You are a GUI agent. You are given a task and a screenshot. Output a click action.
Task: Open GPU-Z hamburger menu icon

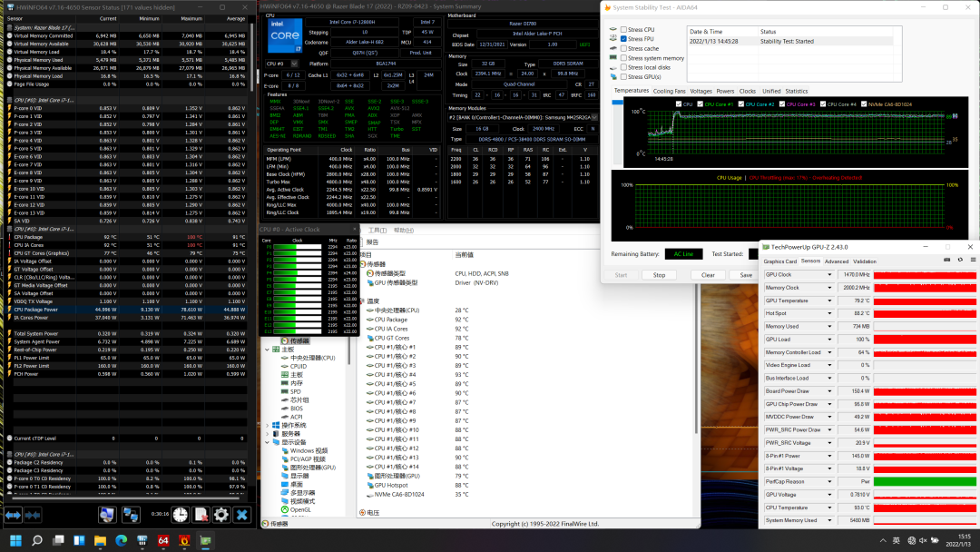click(973, 260)
